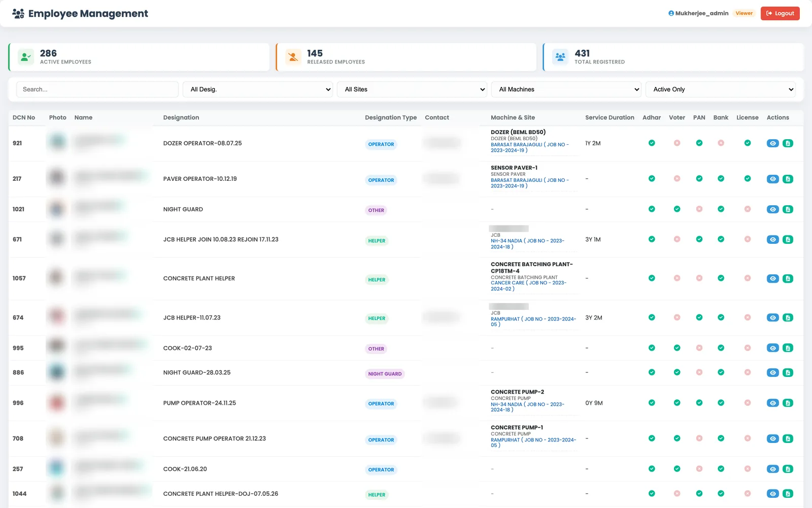The width and height of the screenshot is (812, 508).
Task: View details for employee DCN 671
Action: pyautogui.click(x=772, y=239)
